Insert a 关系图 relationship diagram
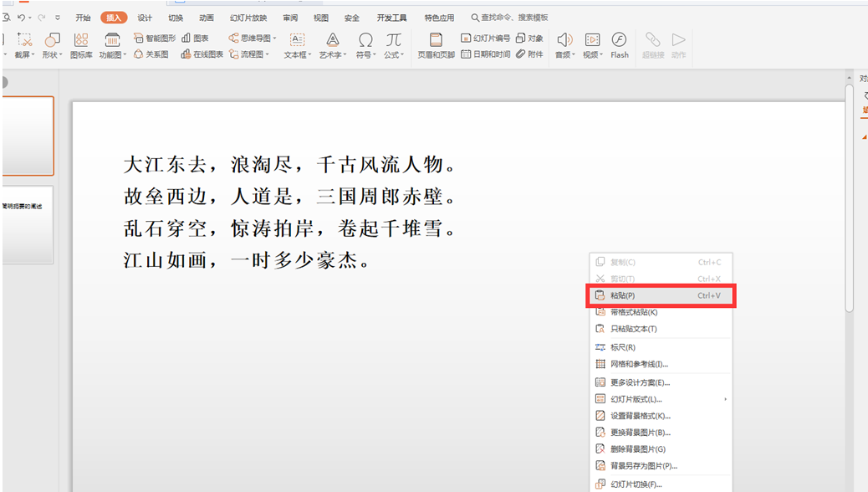Image resolution: width=868 pixels, height=492 pixels. (x=151, y=54)
